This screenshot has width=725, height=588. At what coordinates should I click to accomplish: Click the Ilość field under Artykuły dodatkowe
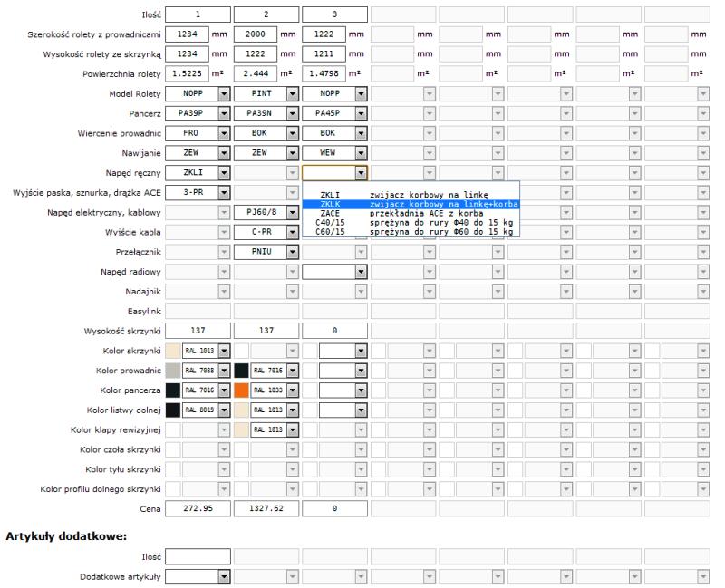point(198,556)
